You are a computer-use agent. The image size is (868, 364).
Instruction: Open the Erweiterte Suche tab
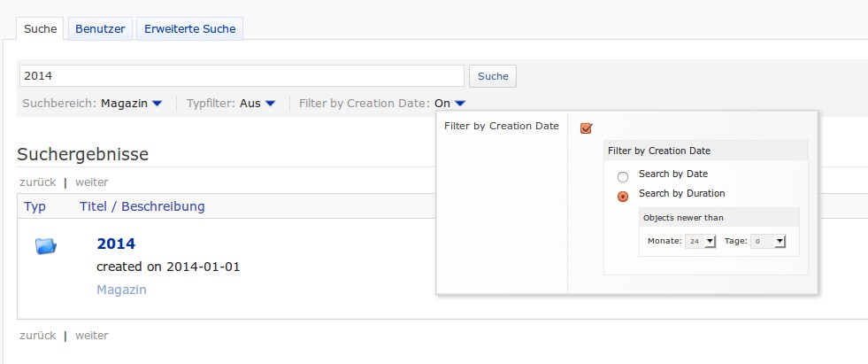[189, 29]
